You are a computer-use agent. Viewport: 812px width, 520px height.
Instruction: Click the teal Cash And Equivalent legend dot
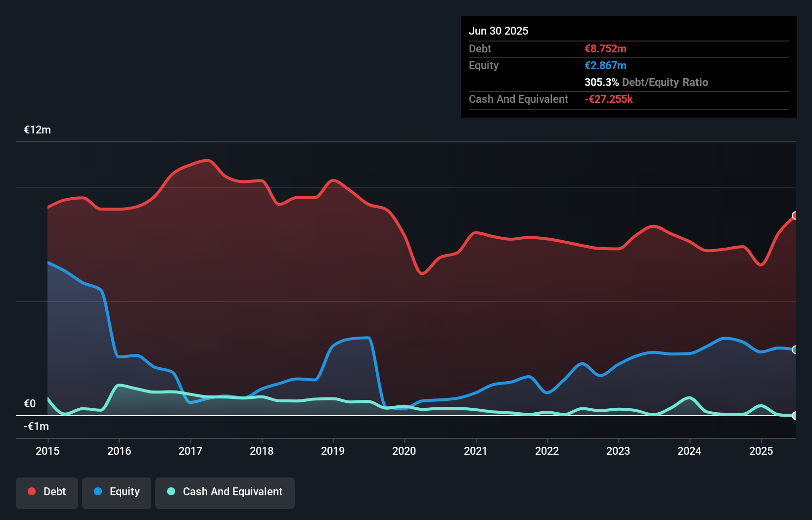pyautogui.click(x=171, y=491)
